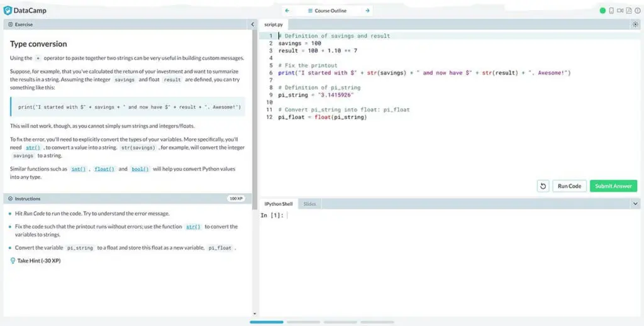The image size is (644, 326).
Task: Click the example print code block
Action: click(128, 107)
